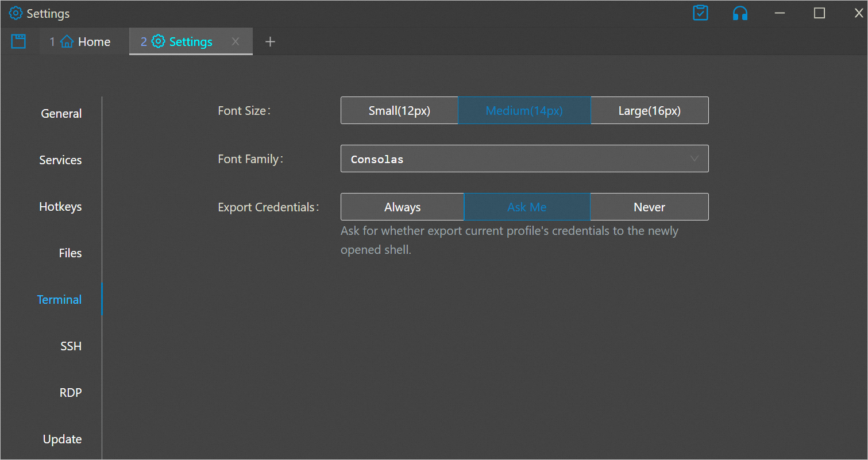Click the gear icon on the Settings tab

(x=158, y=42)
